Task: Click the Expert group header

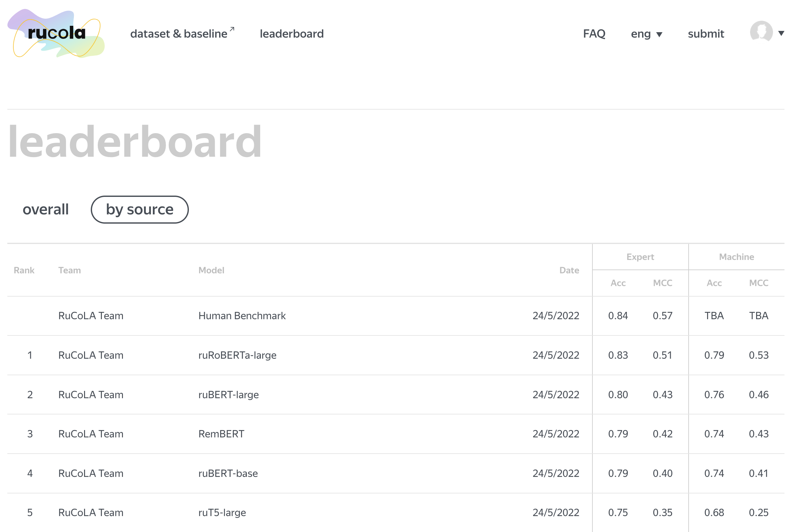Action: point(640,257)
